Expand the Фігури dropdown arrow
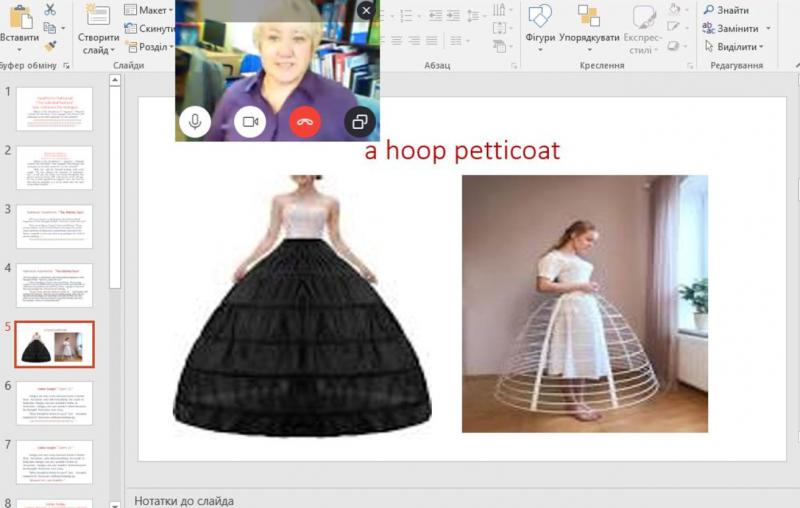The height and width of the screenshot is (508, 800). [540, 50]
